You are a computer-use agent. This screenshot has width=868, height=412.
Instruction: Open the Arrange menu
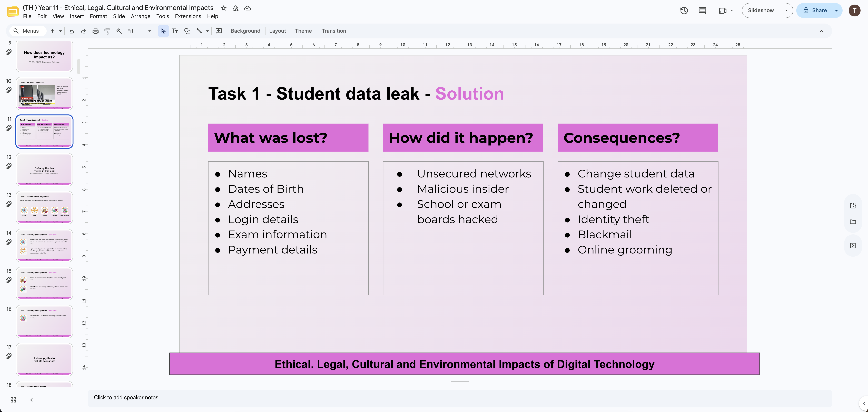click(x=141, y=16)
